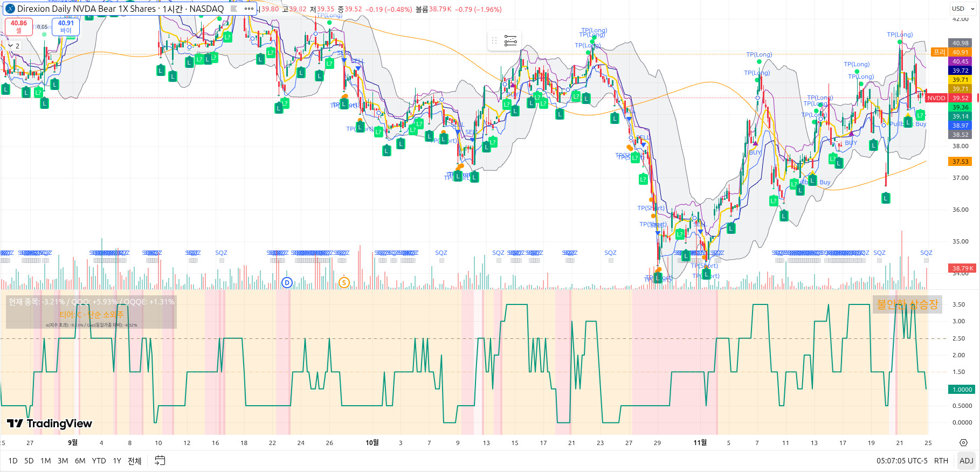Screen dimensions: 980x472
Task: Click the open price value 39.80
Action: pos(270,9)
